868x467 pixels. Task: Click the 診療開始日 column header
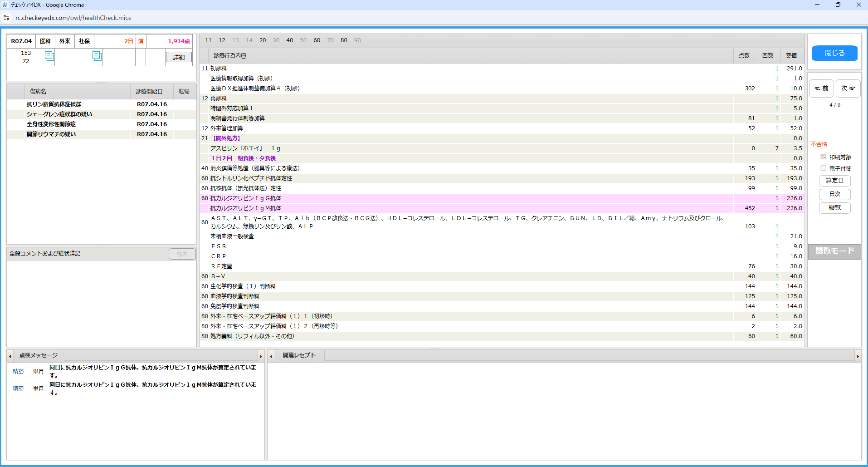pyautogui.click(x=152, y=92)
